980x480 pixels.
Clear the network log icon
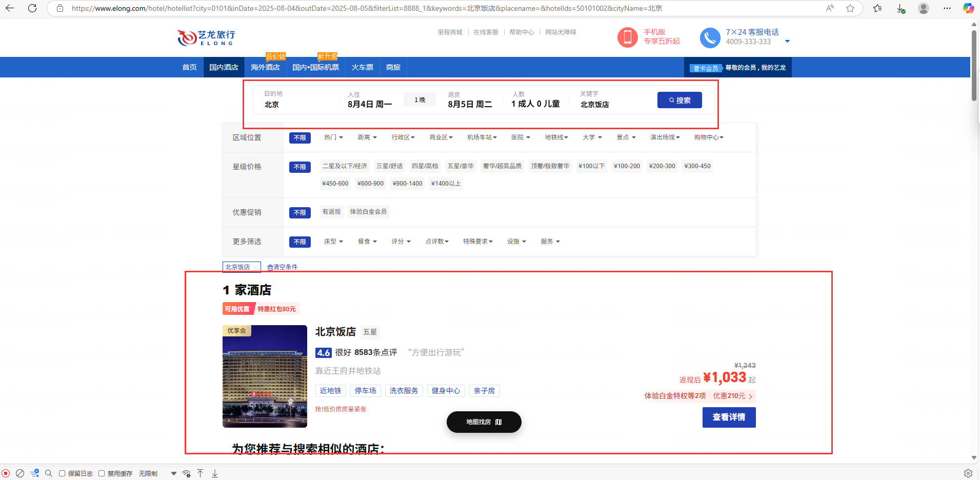click(x=20, y=473)
